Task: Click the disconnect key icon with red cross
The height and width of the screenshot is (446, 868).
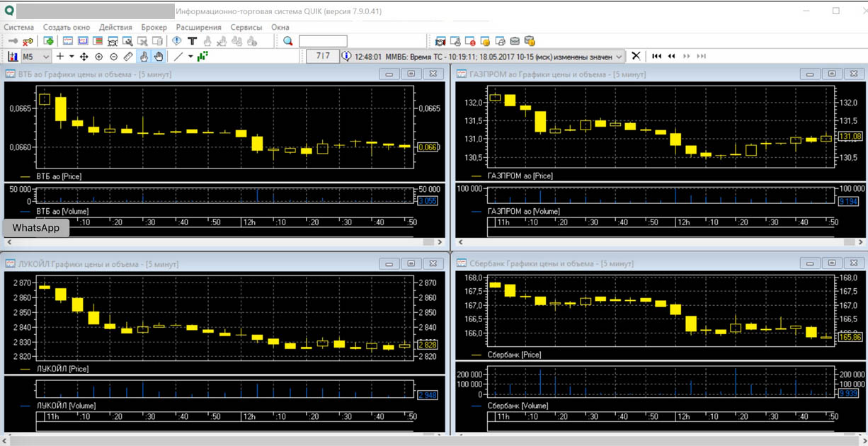Action: click(x=28, y=41)
